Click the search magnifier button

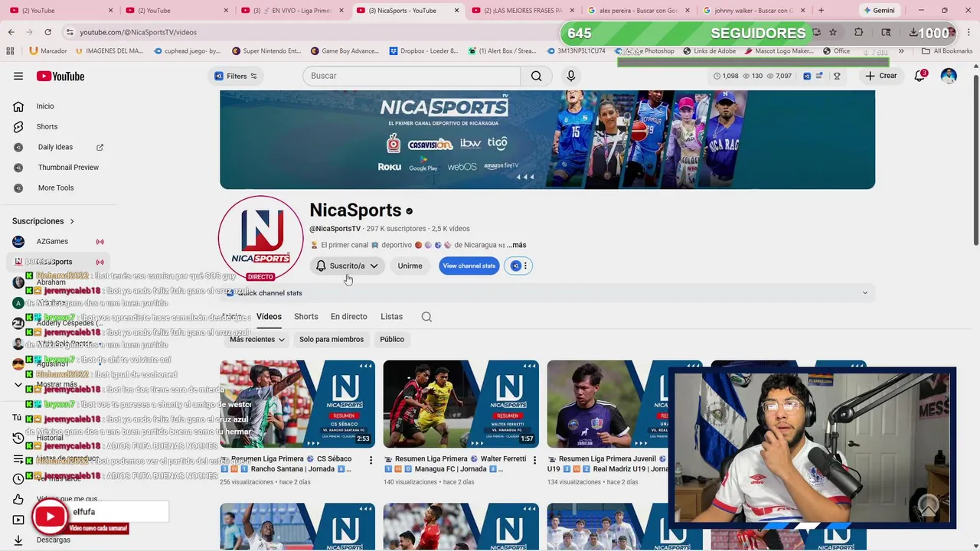tap(537, 76)
